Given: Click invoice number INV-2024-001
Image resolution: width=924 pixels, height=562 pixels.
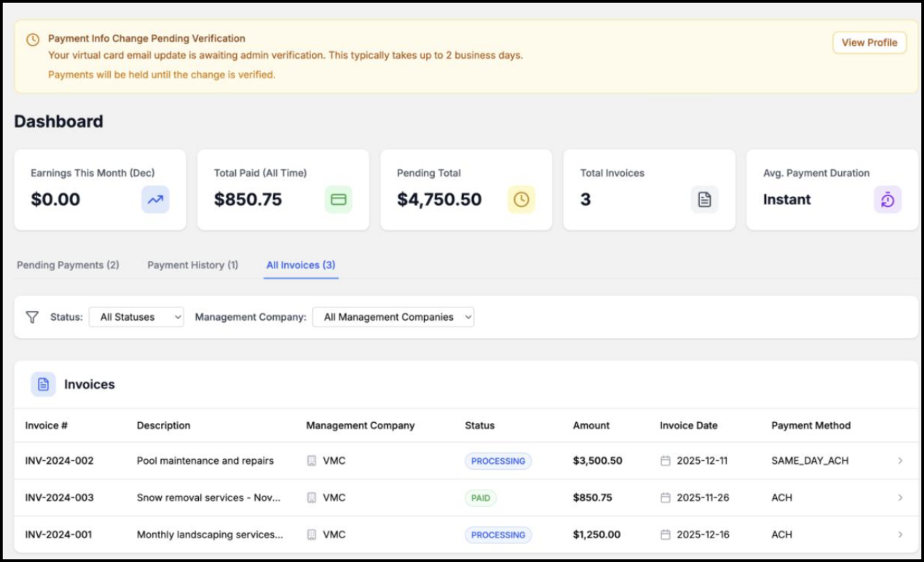Looking at the screenshot, I should coord(59,535).
